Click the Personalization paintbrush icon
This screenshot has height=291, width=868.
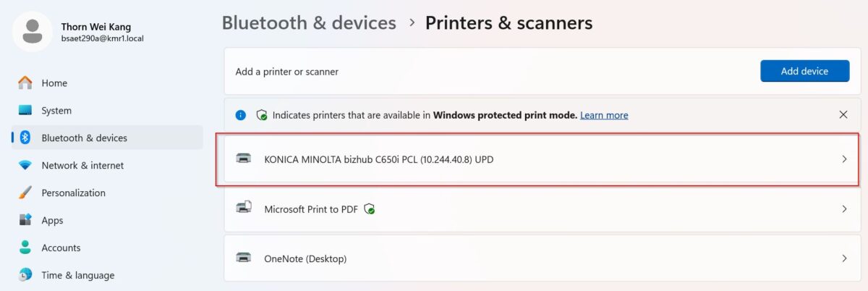point(25,193)
